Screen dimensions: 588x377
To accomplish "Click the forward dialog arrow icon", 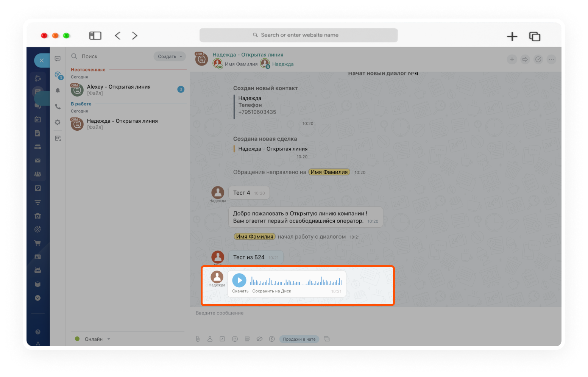I will coord(525,59).
